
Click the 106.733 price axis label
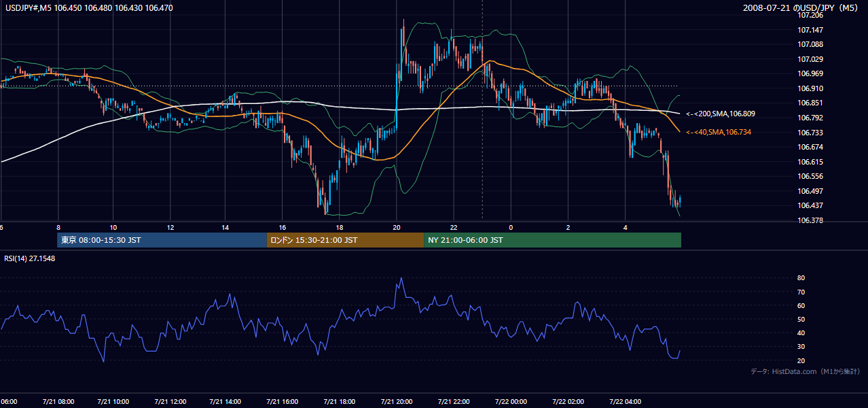tap(810, 133)
